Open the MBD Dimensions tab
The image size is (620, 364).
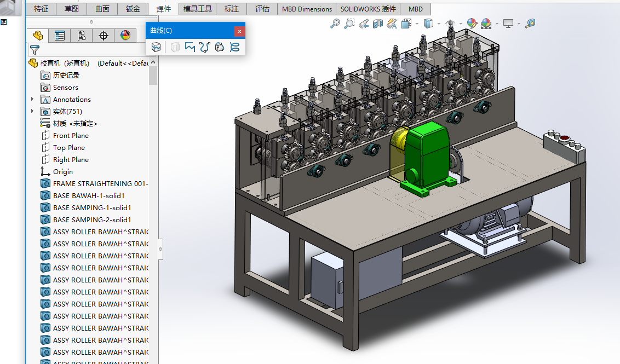(x=307, y=9)
